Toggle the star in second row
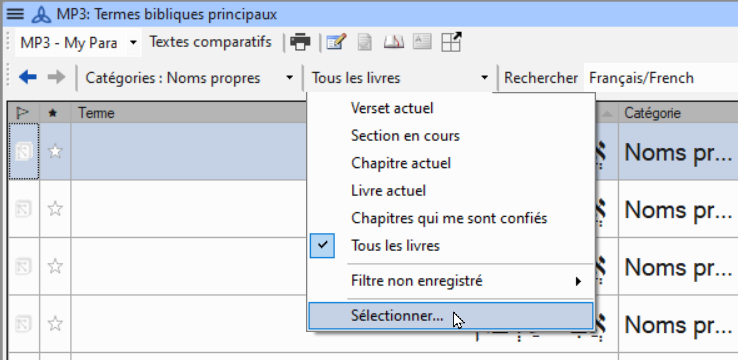The height and width of the screenshot is (360, 738). [56, 208]
